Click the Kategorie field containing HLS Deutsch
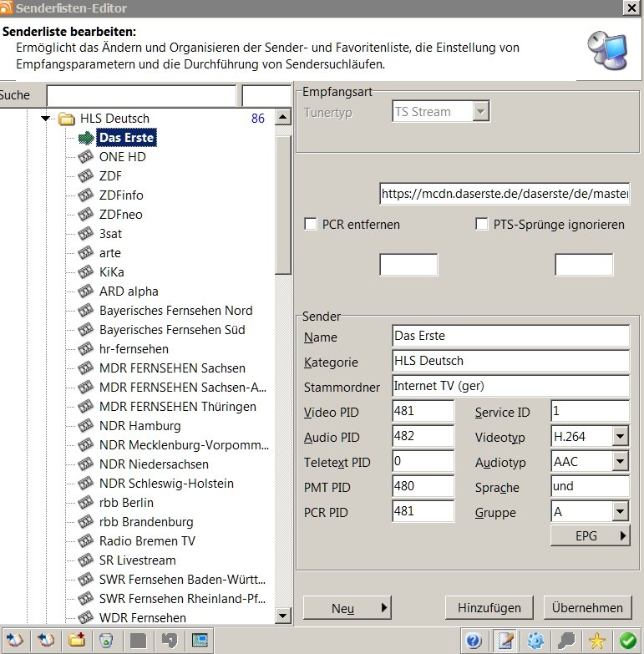Viewport: 644px width, 654px height. point(510,361)
